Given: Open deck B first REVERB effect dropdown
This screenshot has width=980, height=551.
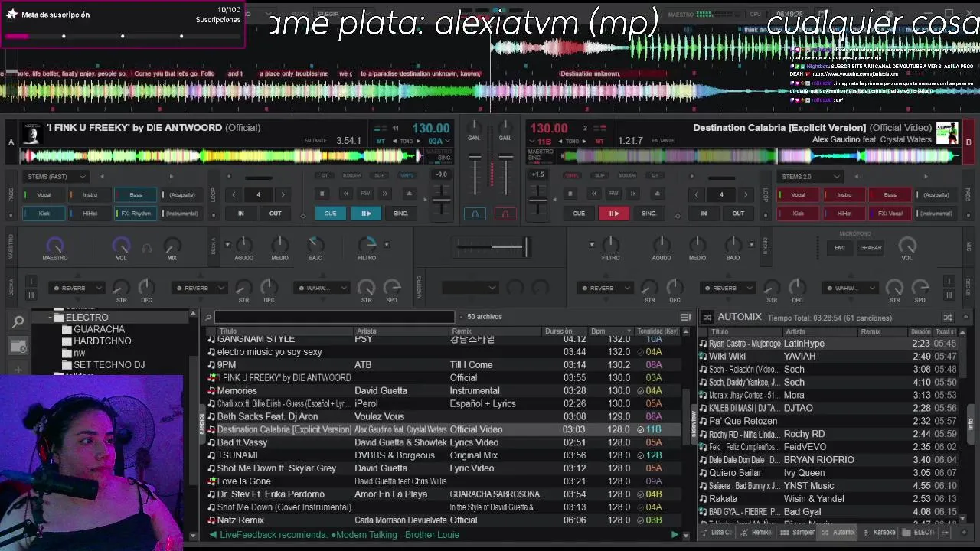Looking at the screenshot, I should point(604,289).
